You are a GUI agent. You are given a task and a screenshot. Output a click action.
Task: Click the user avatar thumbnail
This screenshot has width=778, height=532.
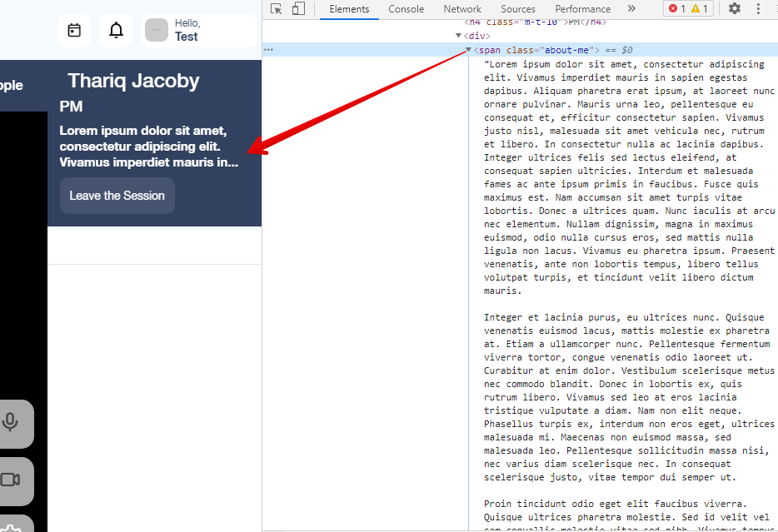(157, 30)
